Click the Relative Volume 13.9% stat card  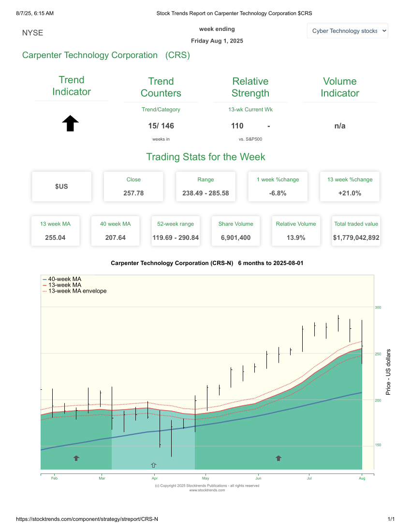point(295,231)
